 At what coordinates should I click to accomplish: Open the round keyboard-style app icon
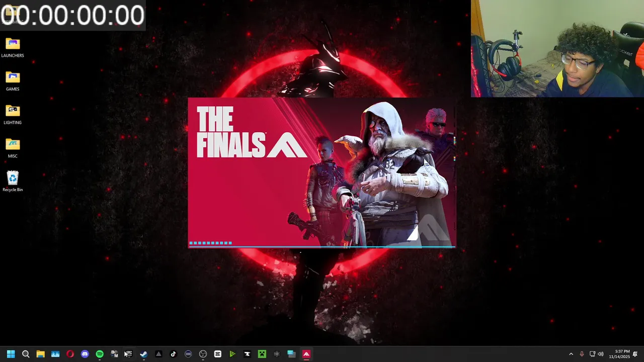[x=188, y=354]
